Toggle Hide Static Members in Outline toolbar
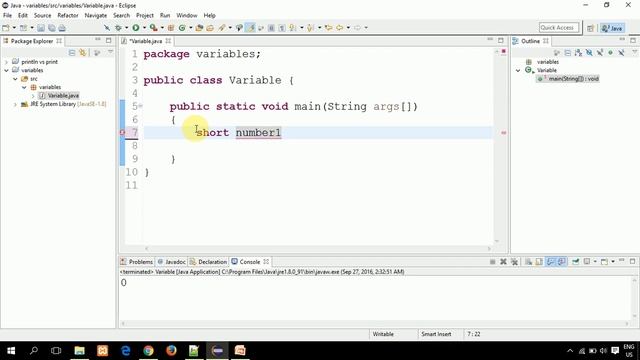Viewport: 640px width, 360px height. pyautogui.click(x=600, y=53)
